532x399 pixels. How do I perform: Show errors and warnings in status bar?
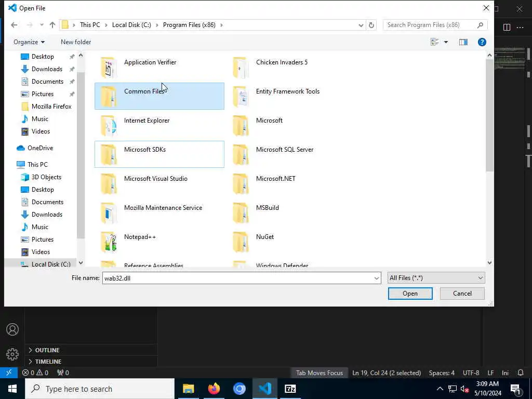click(x=35, y=373)
